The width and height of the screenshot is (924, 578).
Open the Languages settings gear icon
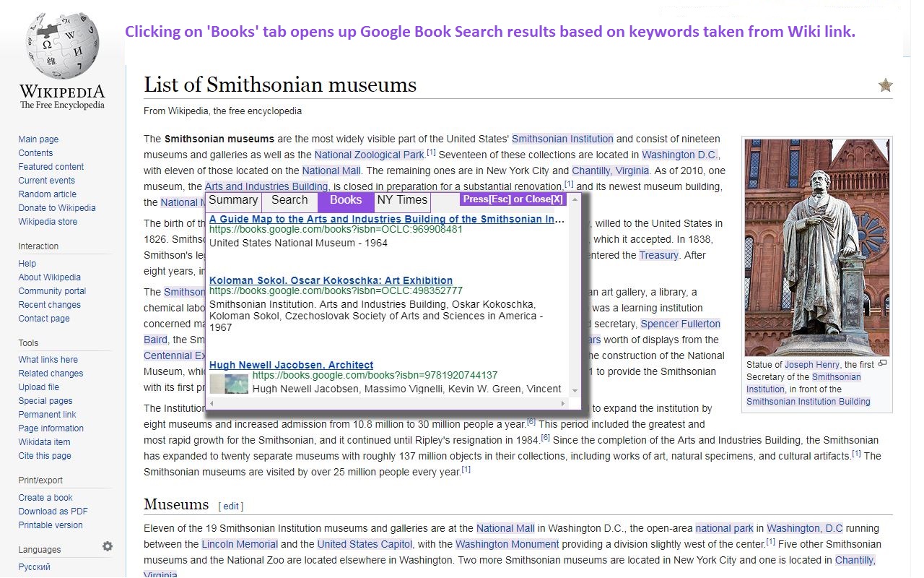pyautogui.click(x=108, y=546)
